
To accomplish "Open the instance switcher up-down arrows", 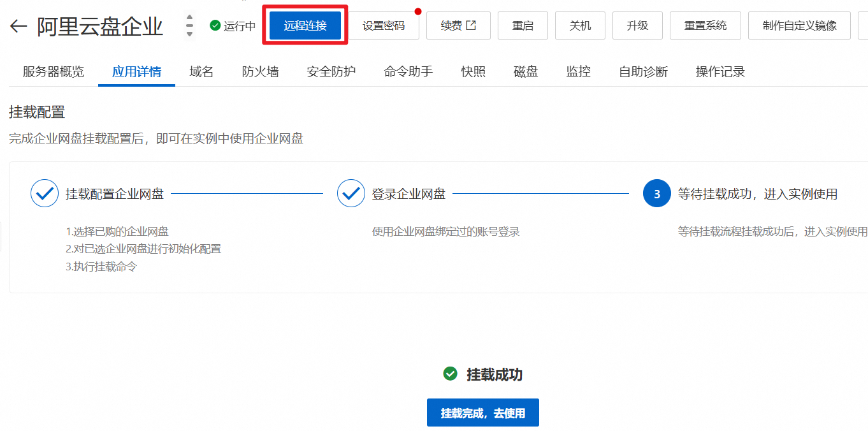I will coord(189,26).
